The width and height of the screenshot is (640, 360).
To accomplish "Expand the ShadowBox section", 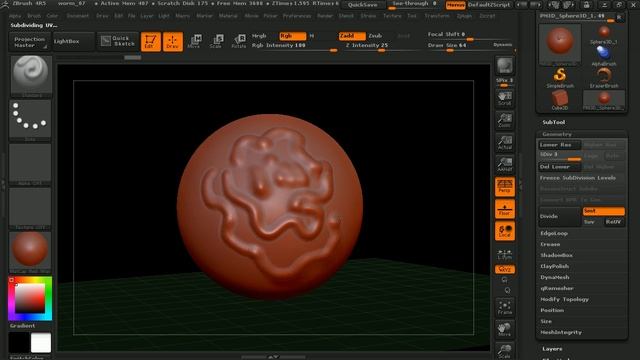I will [x=556, y=256].
